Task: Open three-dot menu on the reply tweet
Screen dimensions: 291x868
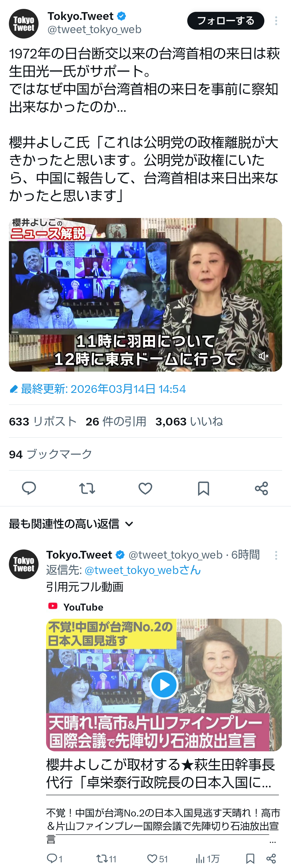Action: coord(276,555)
